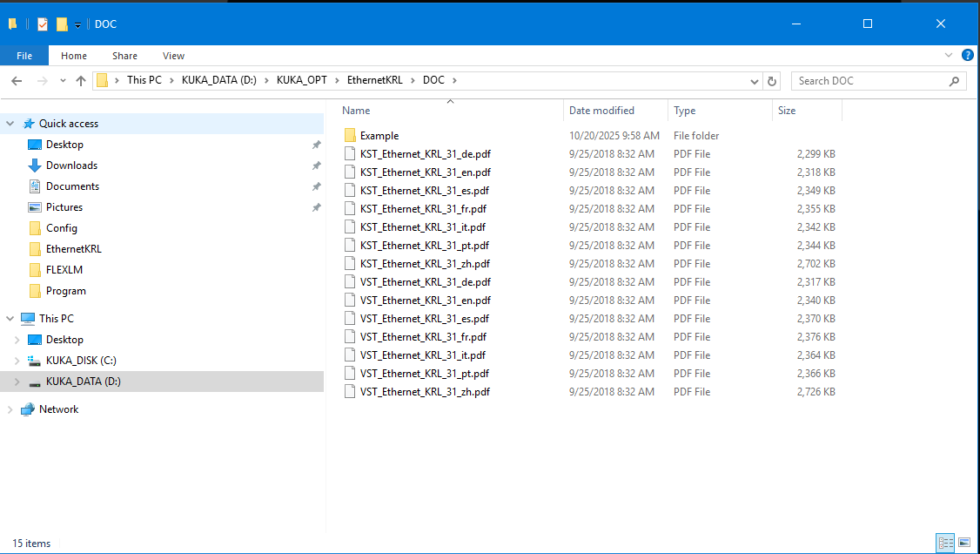Click the Search DOC input field

(869, 81)
